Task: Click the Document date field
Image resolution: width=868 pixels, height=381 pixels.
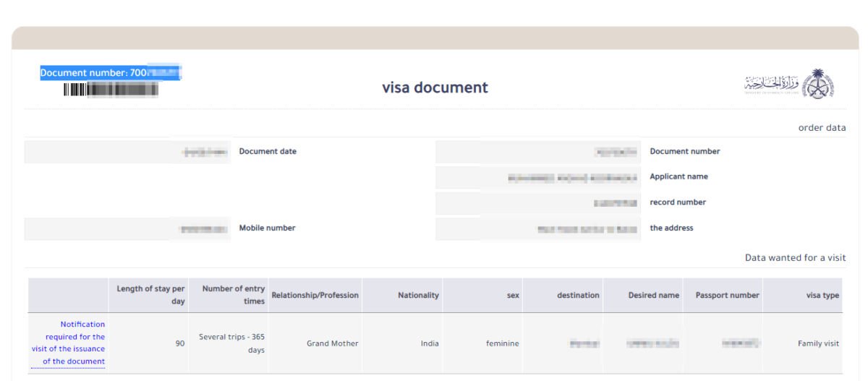Action: (x=127, y=152)
